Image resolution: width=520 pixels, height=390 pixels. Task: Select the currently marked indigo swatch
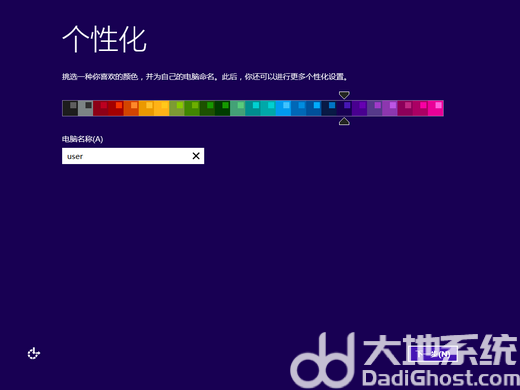[x=344, y=108]
